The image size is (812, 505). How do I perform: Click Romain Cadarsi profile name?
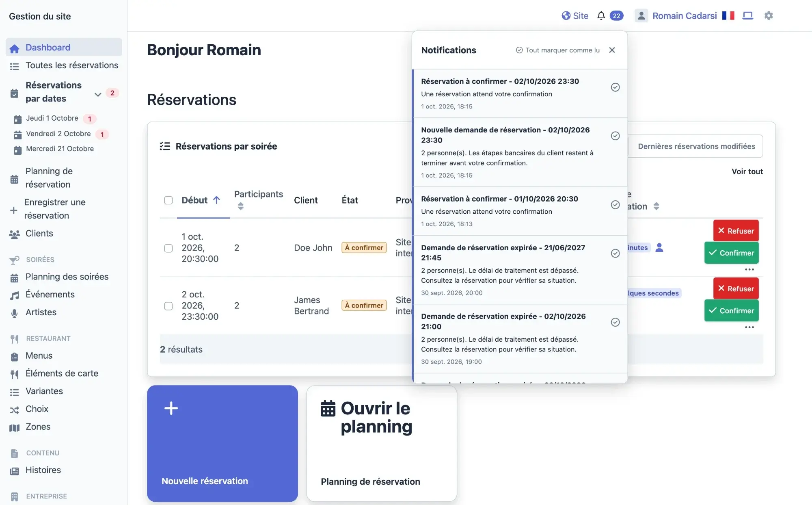pyautogui.click(x=685, y=16)
